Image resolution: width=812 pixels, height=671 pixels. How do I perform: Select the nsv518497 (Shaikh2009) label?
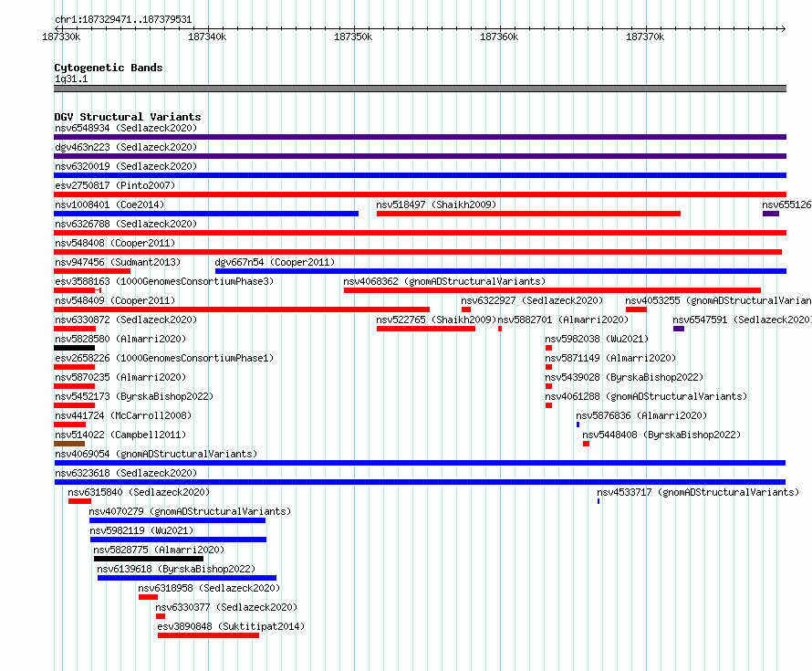(436, 204)
